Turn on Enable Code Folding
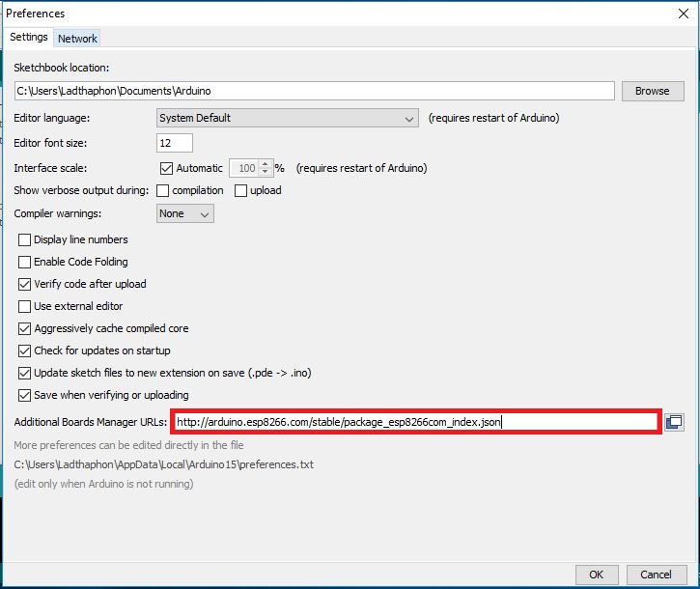 (25, 262)
